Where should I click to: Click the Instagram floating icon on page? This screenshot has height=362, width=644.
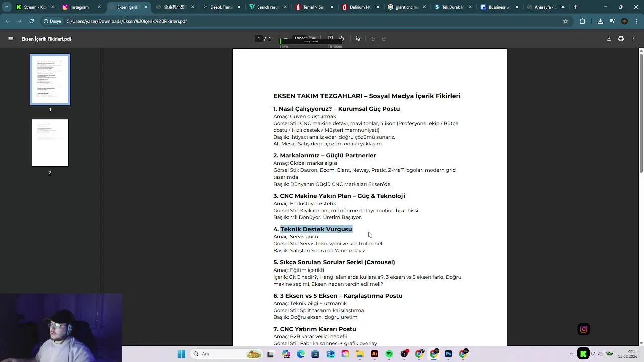(584, 329)
